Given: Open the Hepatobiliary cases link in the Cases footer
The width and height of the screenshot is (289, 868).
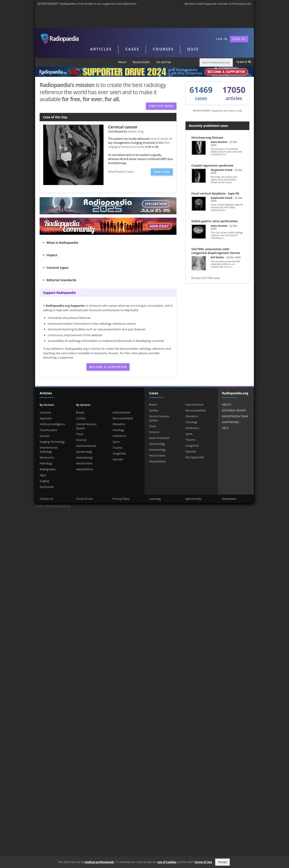Looking at the screenshot, I should click(158, 461).
